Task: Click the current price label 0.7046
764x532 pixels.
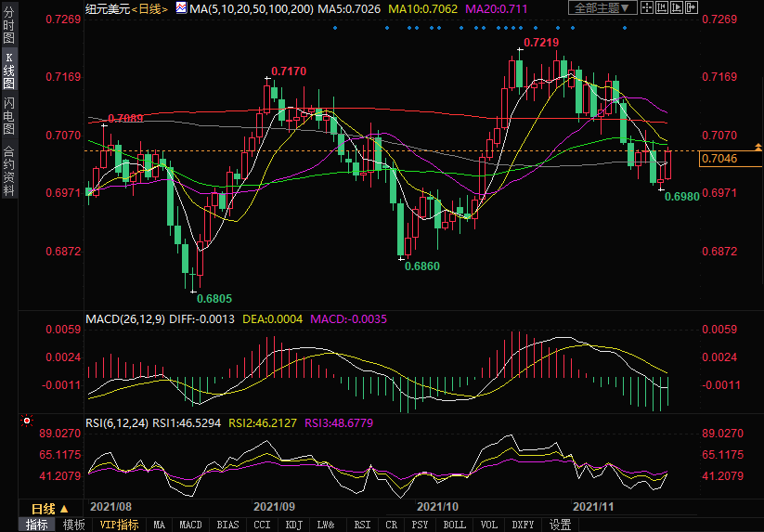Action: [719, 159]
